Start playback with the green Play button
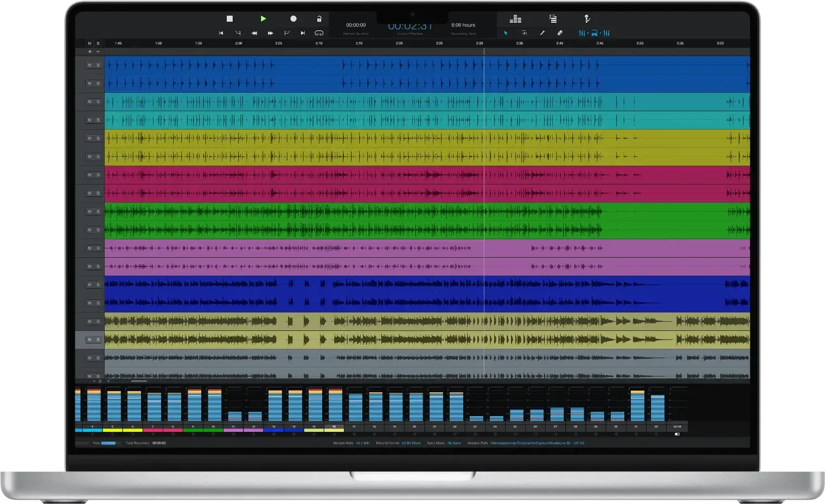This screenshot has width=825, height=504. pos(263,18)
